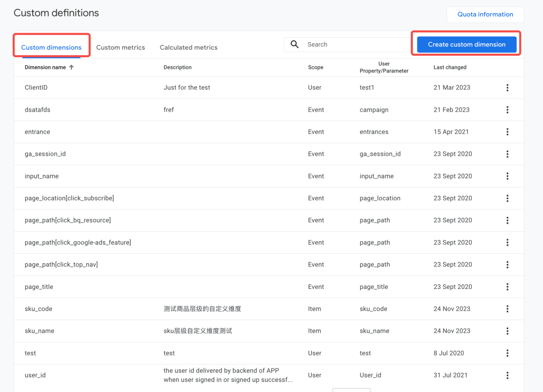This screenshot has width=543, height=392.
Task: Select the dsatafds dimension name
Action: [37, 110]
